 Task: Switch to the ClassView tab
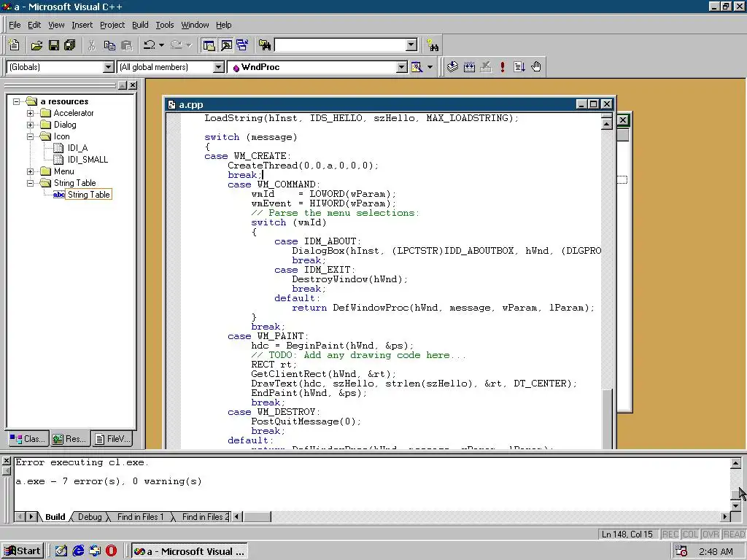point(28,438)
